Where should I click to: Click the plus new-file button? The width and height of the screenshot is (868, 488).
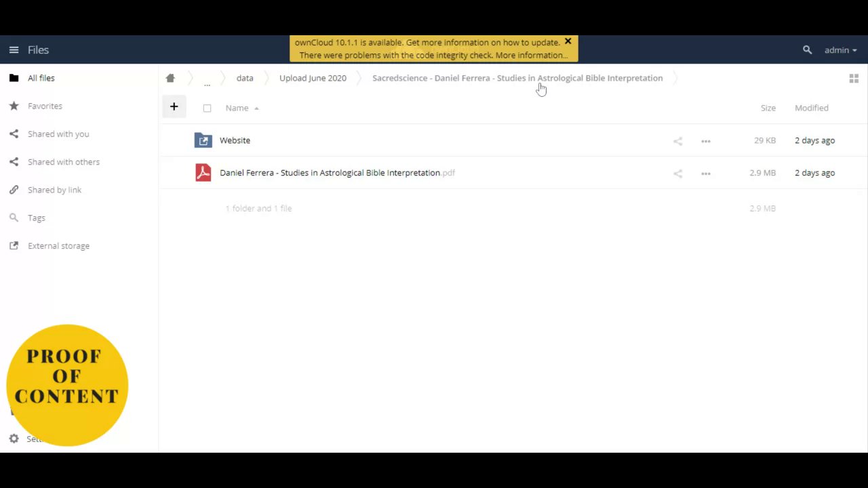[x=174, y=106]
